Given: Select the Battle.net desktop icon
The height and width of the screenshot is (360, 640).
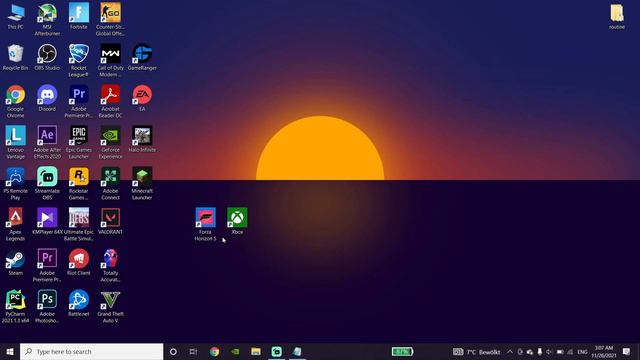Looking at the screenshot, I should (79, 304).
